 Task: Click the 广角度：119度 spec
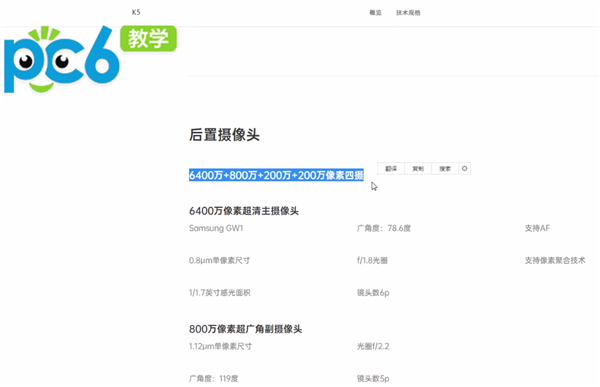214,379
